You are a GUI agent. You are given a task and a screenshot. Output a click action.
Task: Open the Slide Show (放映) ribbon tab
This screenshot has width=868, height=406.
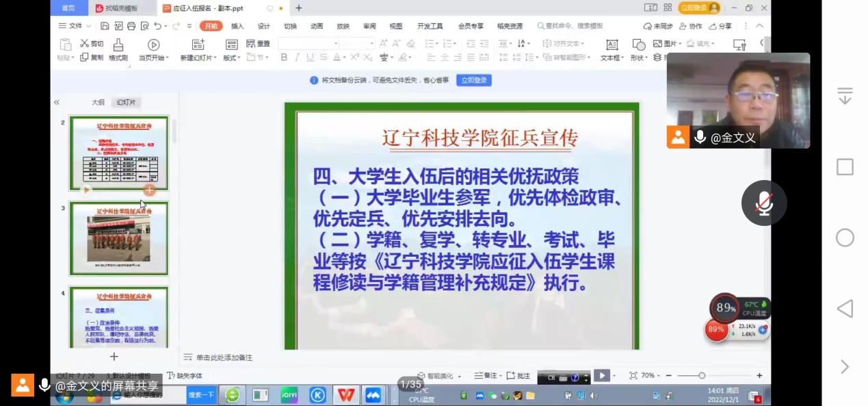pos(343,26)
